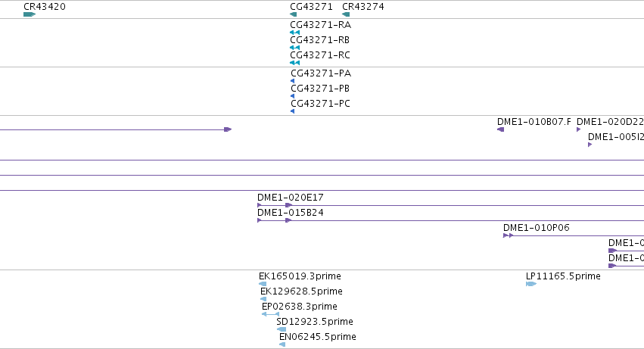644x349 pixels.
Task: Select the CG43271-PC protein label
Action: (320, 104)
